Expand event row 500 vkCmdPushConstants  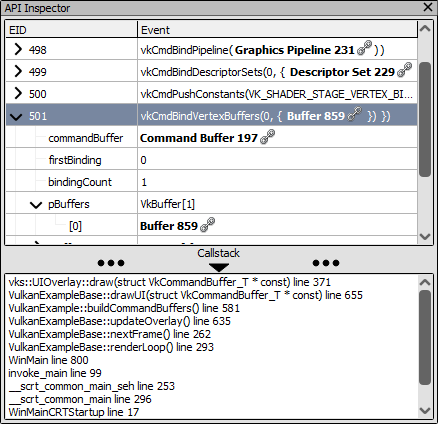click(18, 93)
